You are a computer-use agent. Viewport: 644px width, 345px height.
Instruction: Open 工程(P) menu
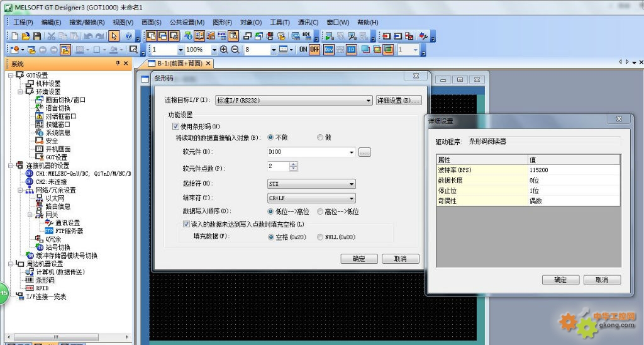click(x=23, y=22)
